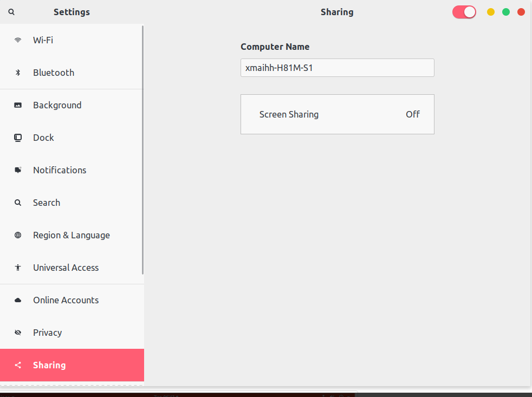Maximize the window with the green button

point(506,12)
